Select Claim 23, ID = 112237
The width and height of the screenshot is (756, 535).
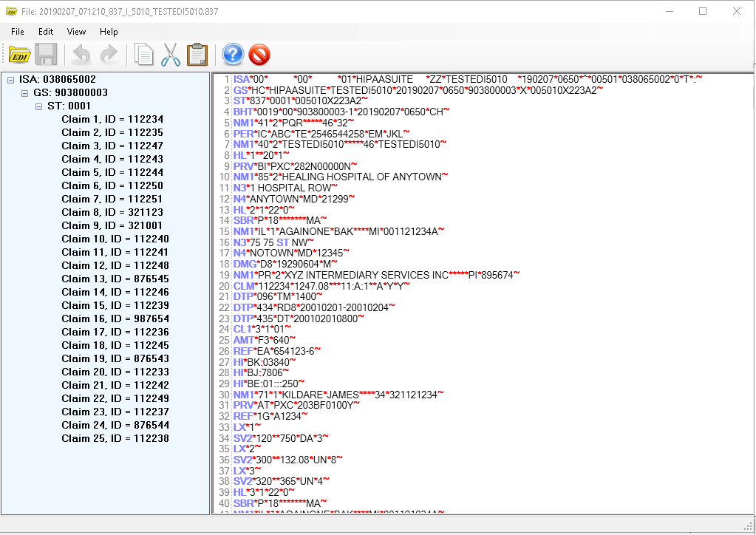[115, 412]
